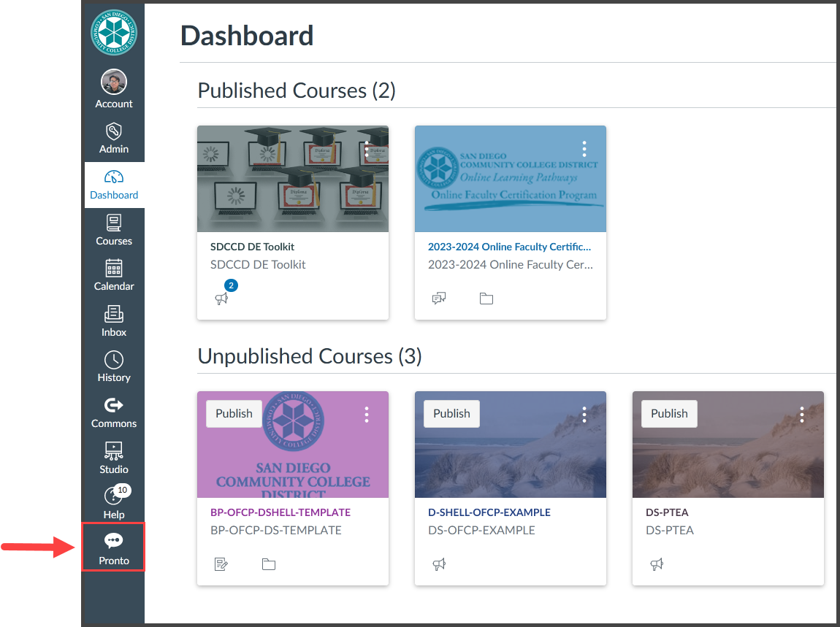The image size is (840, 627).
Task: Go to the Courses list
Action: click(113, 230)
